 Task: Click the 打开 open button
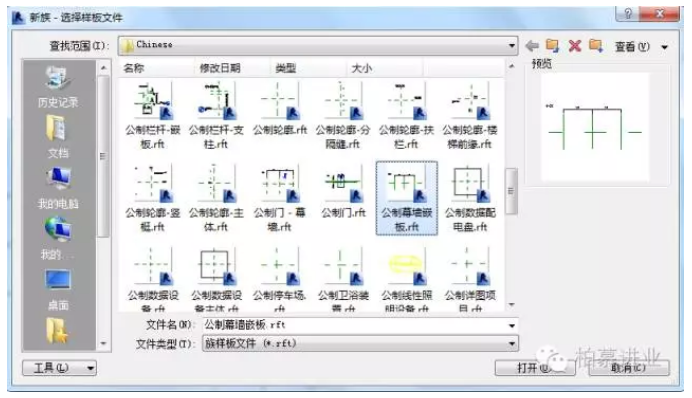click(x=535, y=368)
